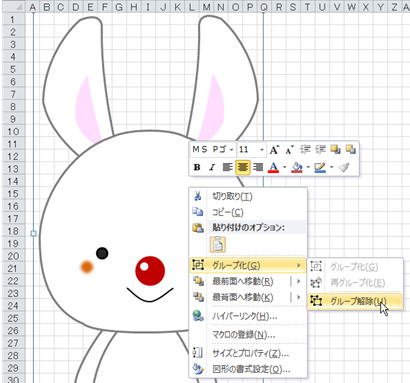Viewport: 410px width, 383px height.
Task: Apply the shape outline pen color
Action: [x=320, y=167]
